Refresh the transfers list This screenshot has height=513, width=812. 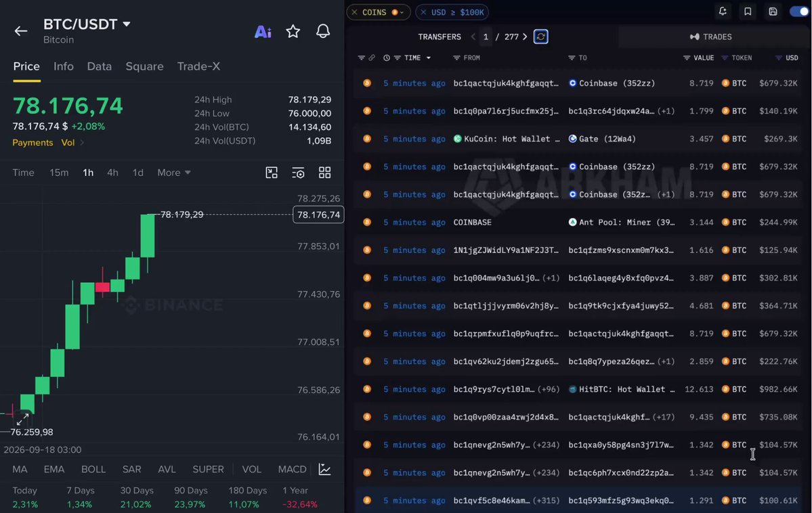pos(540,37)
